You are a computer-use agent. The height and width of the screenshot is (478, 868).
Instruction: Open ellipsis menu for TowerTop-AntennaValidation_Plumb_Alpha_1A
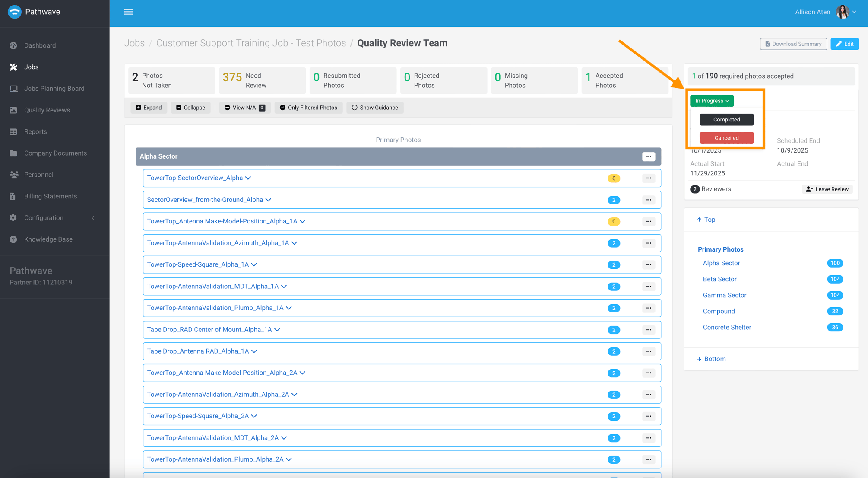[x=648, y=308]
